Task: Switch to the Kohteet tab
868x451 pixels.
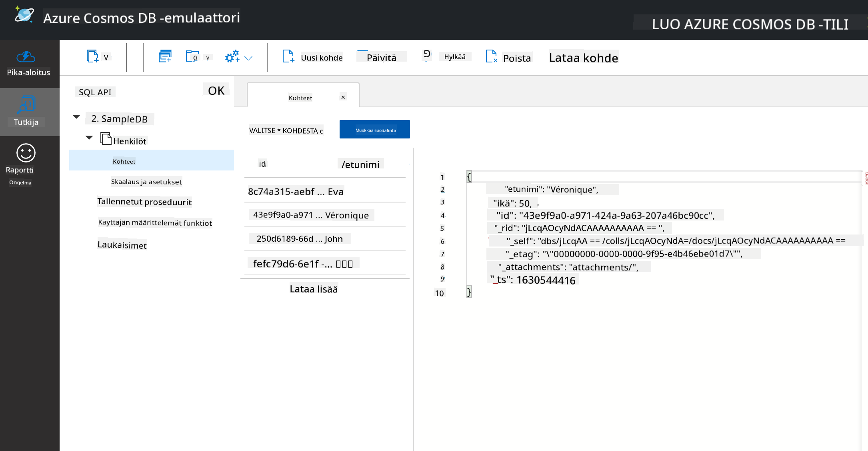Action: click(300, 98)
